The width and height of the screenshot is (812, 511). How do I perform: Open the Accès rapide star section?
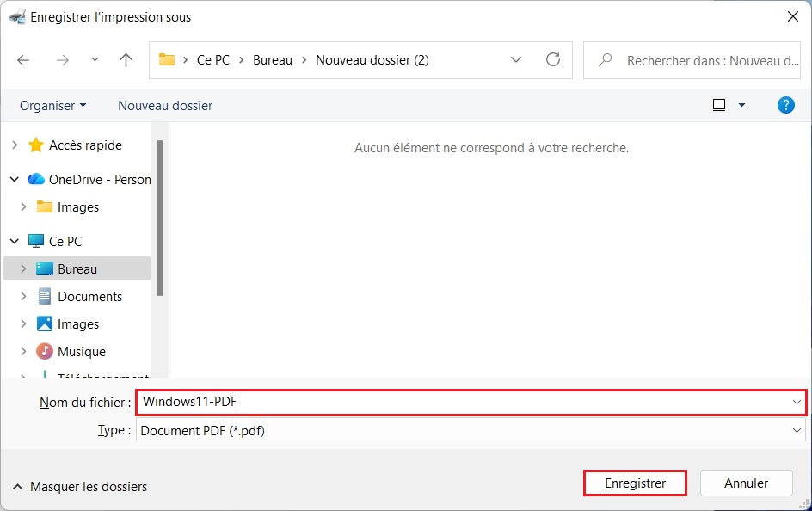pyautogui.click(x=85, y=145)
